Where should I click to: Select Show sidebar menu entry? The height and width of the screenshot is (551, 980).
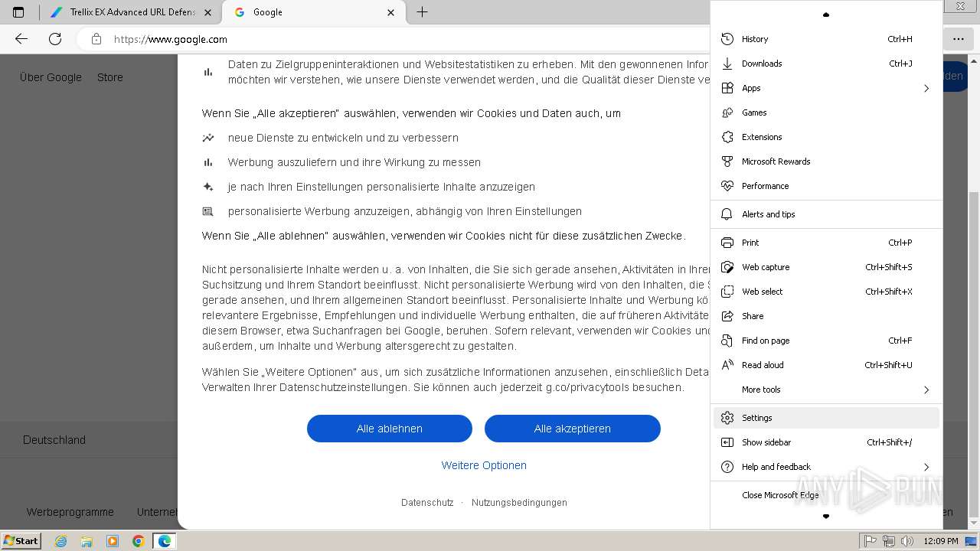point(826,442)
